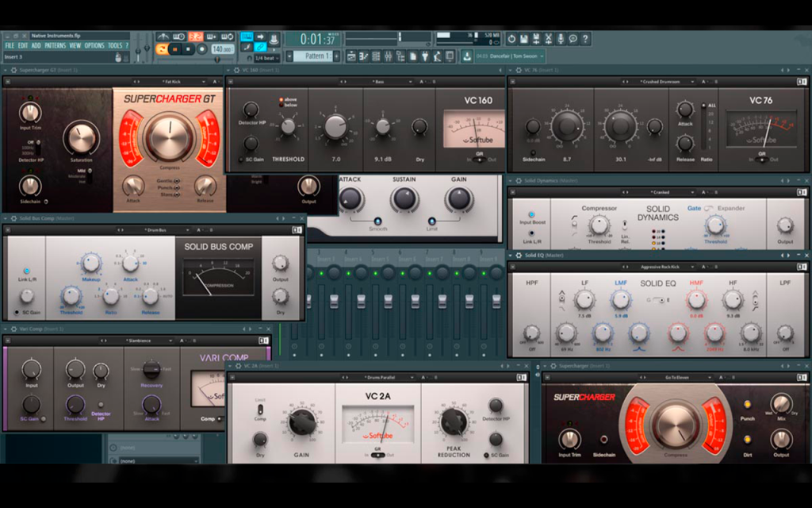Click the save icon in top toolbar
Viewport: 812px width, 508px height.
523,38
